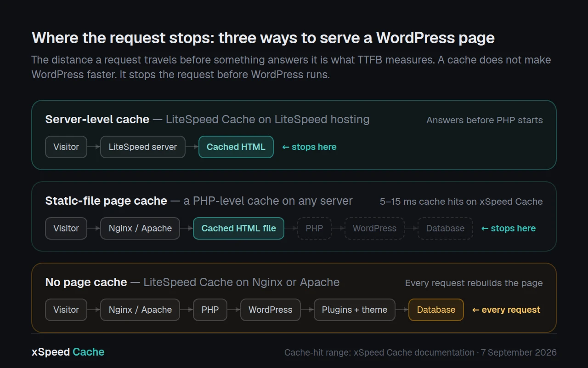This screenshot has width=588, height=368.
Task: Click 'Answers before PHP starts' note
Action: pos(485,120)
